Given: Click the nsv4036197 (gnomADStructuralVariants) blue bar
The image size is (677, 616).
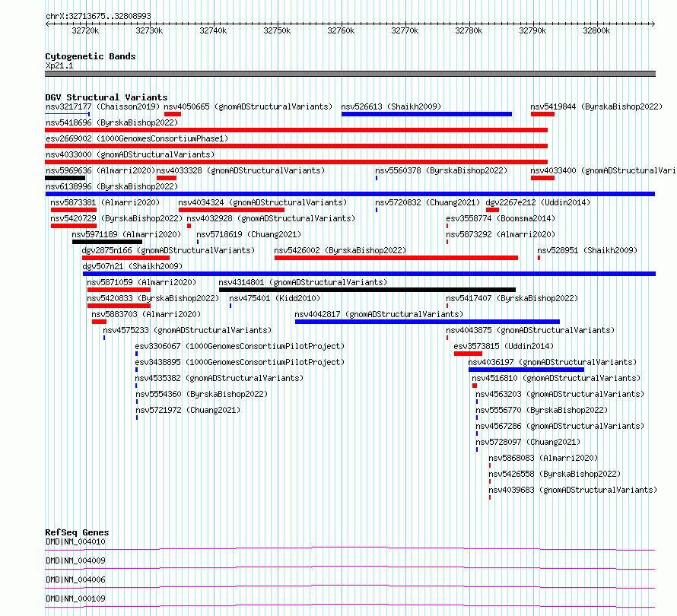Looking at the screenshot, I should click(x=526, y=370).
